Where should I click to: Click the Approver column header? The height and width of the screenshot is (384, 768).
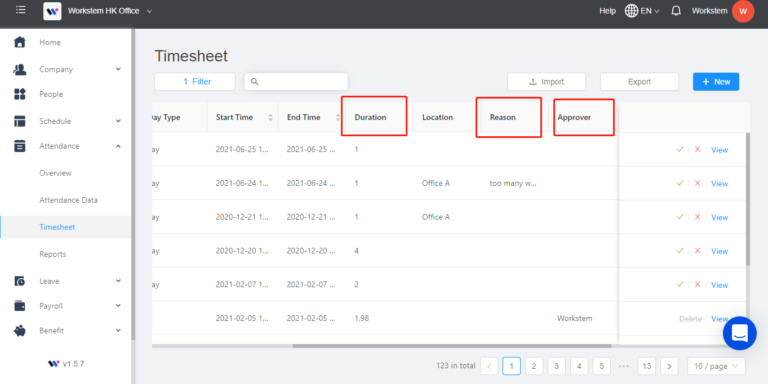(574, 118)
